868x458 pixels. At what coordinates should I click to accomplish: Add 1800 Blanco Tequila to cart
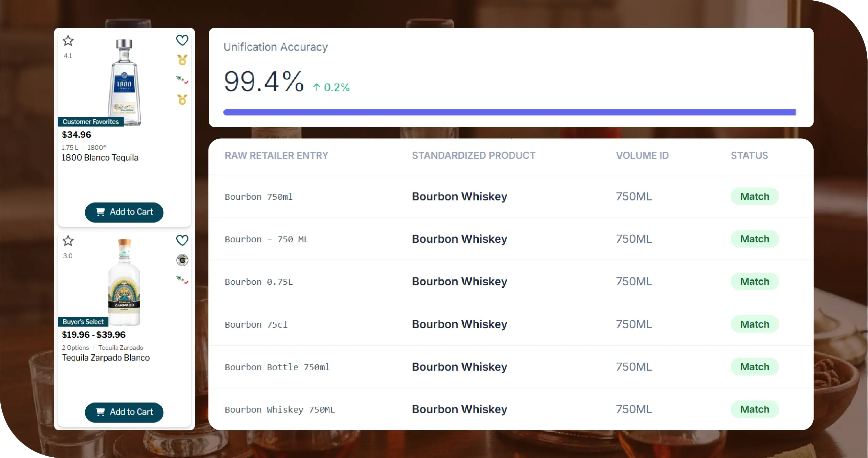pos(124,212)
